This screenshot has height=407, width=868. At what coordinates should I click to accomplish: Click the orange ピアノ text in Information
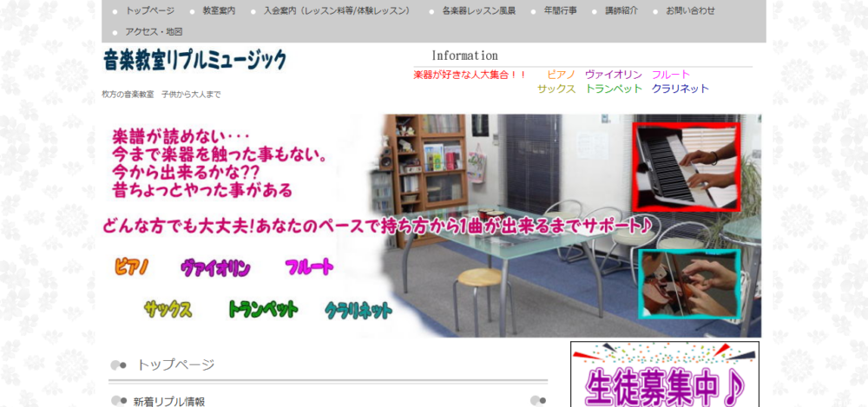[562, 75]
